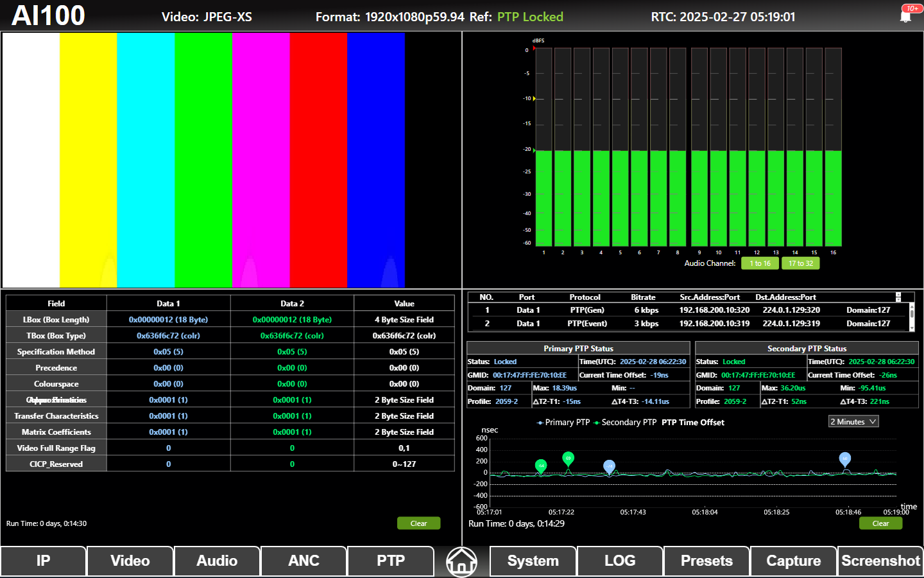924x578 pixels.
Task: Switch to the ANC tab
Action: [304, 561]
